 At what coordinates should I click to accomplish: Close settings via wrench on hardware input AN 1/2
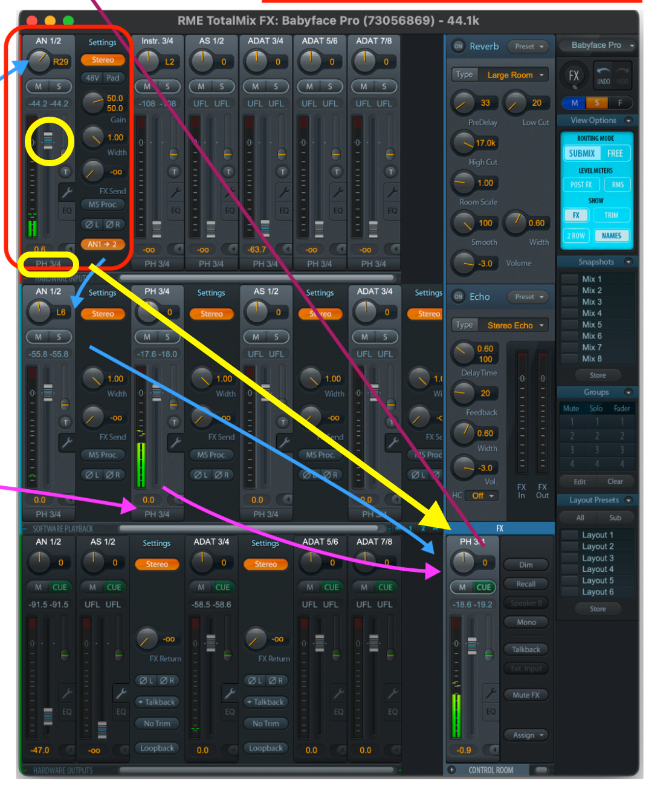[66, 192]
